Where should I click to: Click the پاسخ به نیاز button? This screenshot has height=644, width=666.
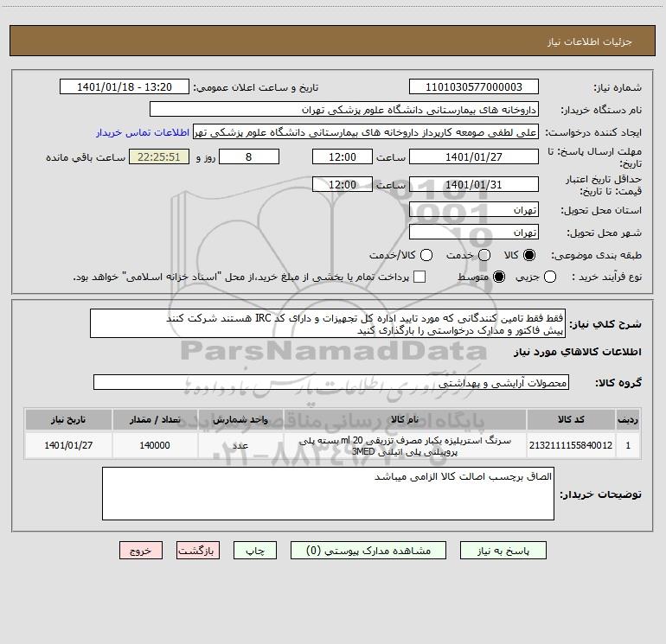(x=503, y=551)
